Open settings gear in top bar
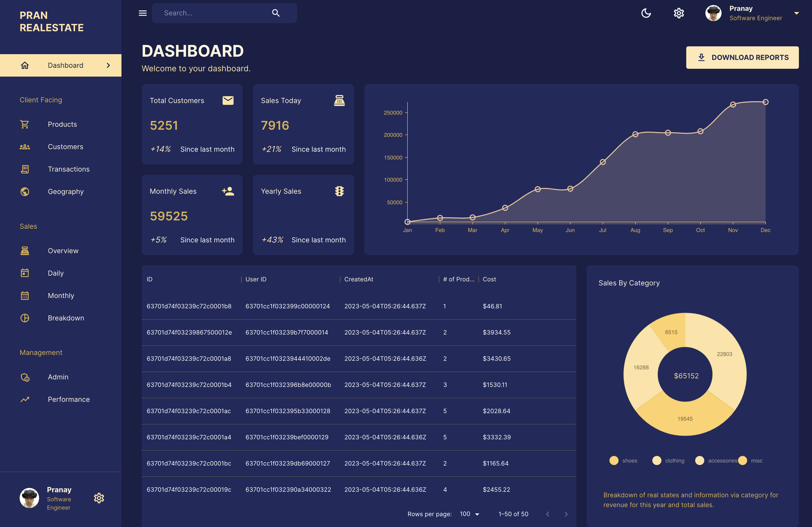 679,13
